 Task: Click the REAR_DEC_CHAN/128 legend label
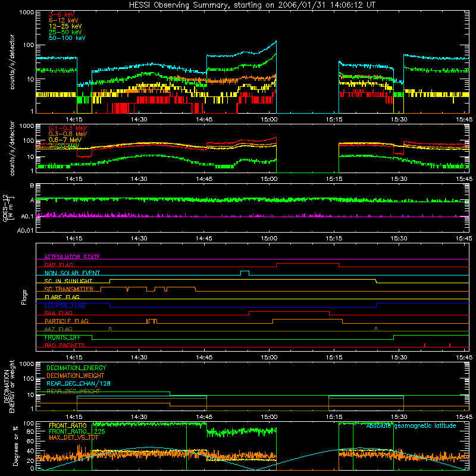[x=79, y=383]
